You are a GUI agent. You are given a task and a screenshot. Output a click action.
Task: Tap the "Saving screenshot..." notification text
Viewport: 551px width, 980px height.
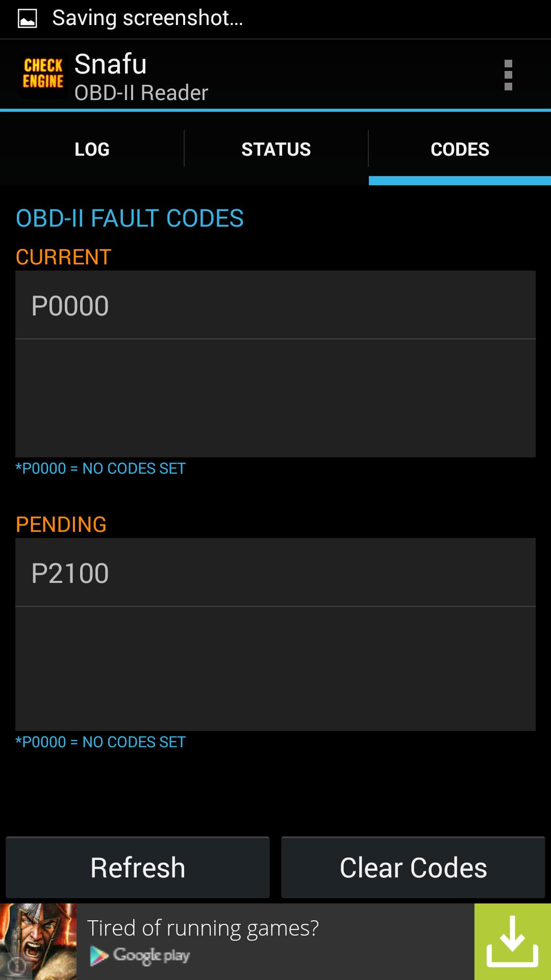[147, 18]
